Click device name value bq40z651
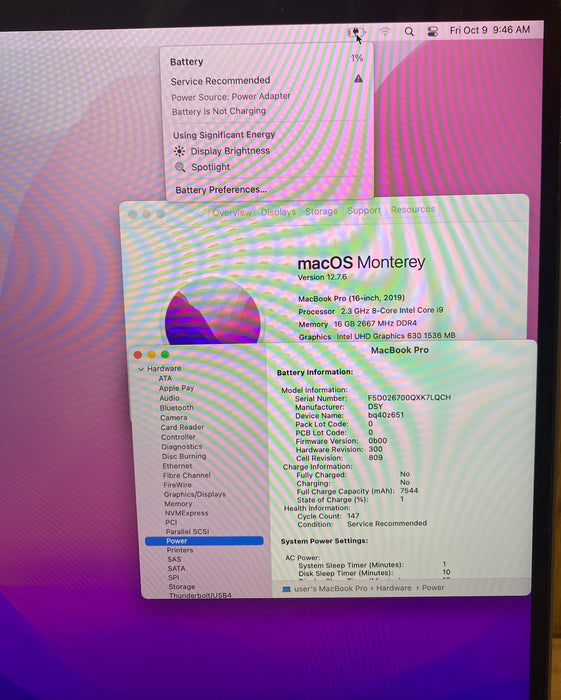This screenshot has width=561, height=700. point(386,415)
